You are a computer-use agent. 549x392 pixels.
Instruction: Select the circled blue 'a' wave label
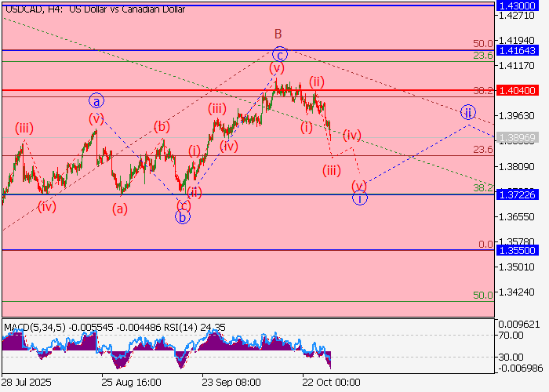pos(96,100)
